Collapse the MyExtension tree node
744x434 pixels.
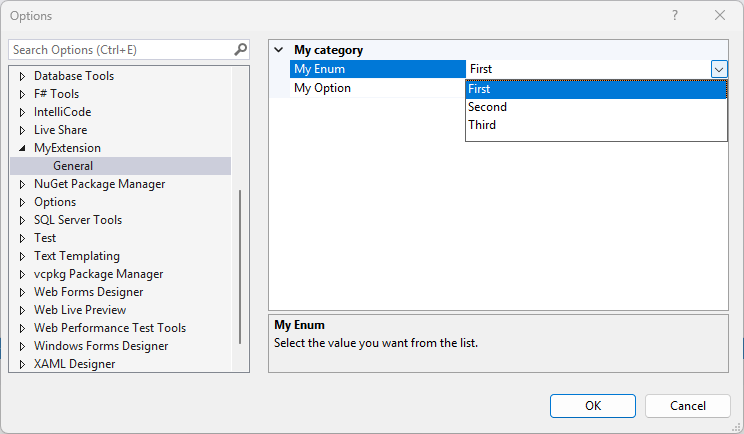pos(23,148)
